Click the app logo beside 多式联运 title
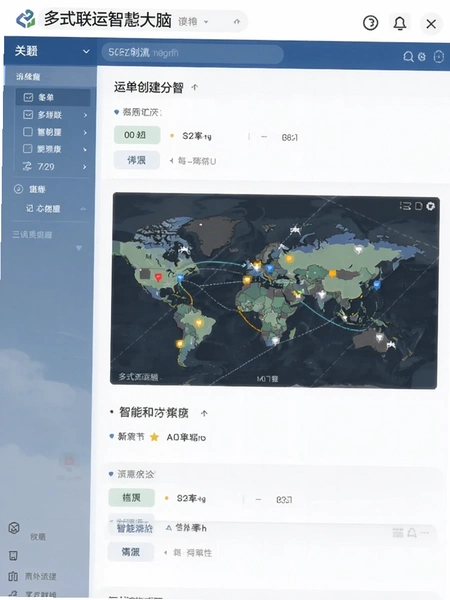This screenshot has height=600, width=450. point(26,19)
